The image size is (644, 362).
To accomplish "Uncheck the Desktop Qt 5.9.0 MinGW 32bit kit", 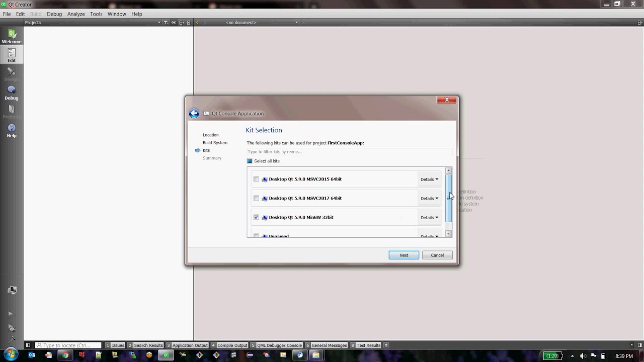I will tap(257, 217).
